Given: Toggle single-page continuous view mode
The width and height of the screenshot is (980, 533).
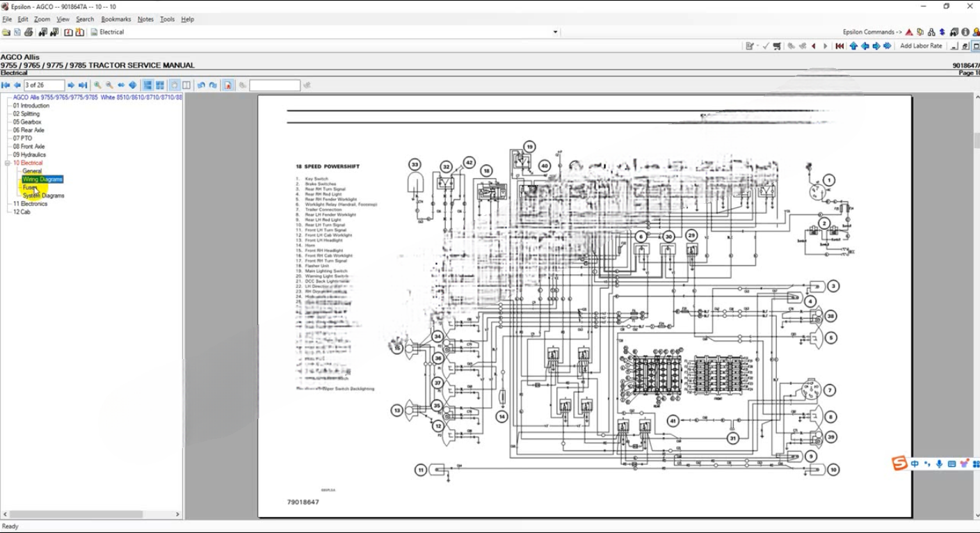Looking at the screenshot, I should 147,86.
